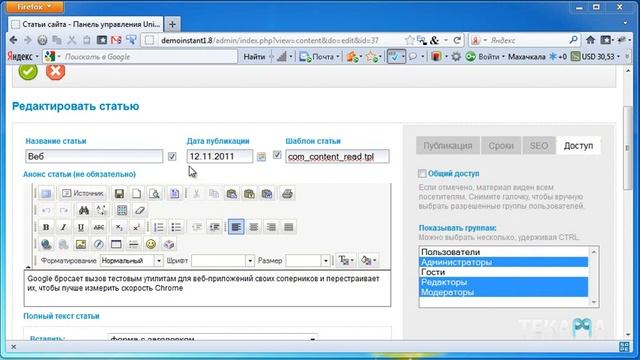Click the Войти login button
640x360 pixels.
click(486, 57)
